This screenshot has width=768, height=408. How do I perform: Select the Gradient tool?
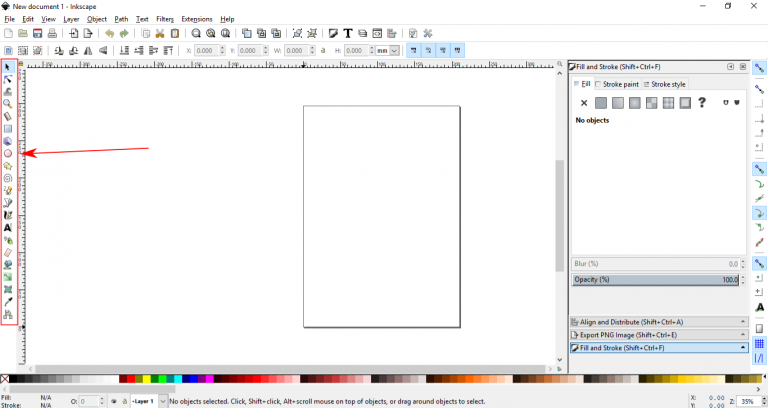[x=8, y=277]
